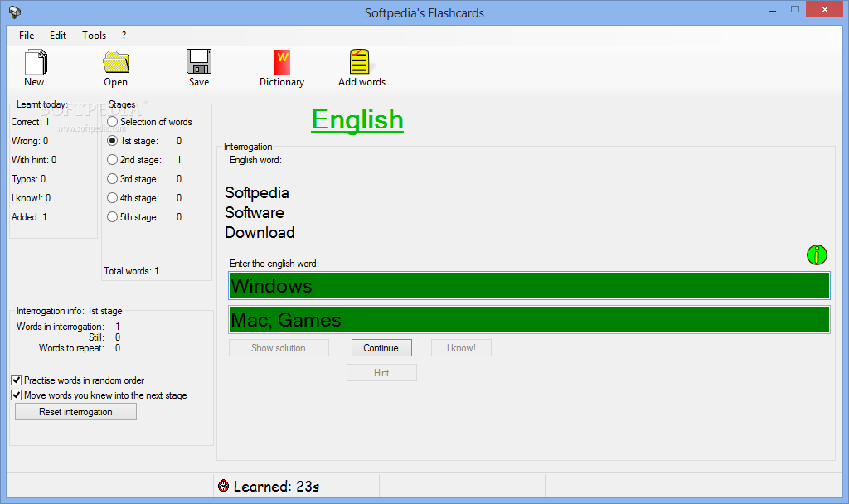The width and height of the screenshot is (849, 504).
Task: Click the 'Enter the english word:' label
Action: (x=274, y=264)
